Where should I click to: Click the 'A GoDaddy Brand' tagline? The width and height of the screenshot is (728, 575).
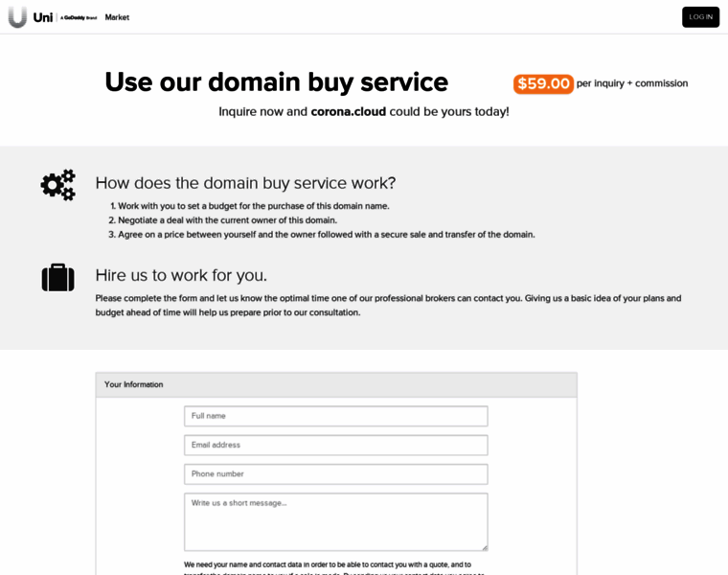pyautogui.click(x=79, y=17)
